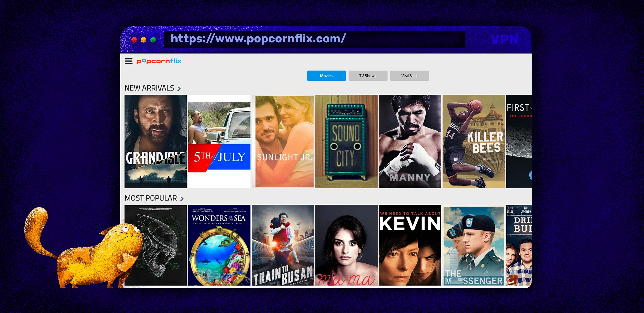Click the Popcornflix logo
Screen dimensions: 644x313
(159, 61)
